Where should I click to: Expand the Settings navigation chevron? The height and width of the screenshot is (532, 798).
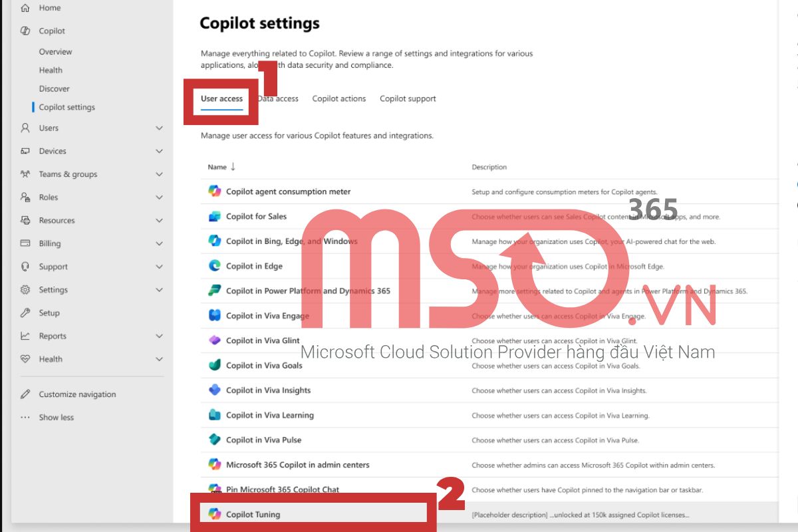pos(159,290)
